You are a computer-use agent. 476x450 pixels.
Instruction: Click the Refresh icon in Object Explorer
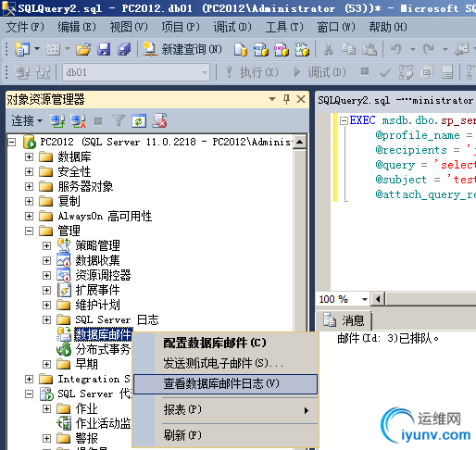click(139, 121)
